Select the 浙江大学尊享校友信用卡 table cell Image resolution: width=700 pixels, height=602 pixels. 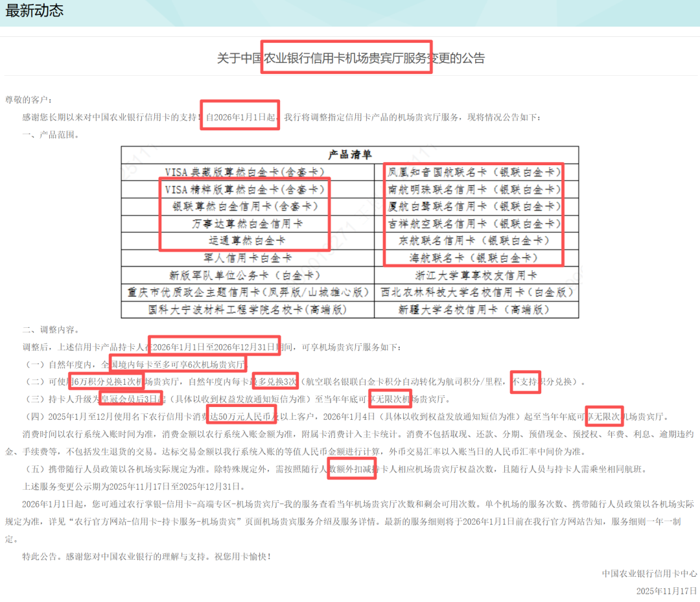[x=476, y=275]
